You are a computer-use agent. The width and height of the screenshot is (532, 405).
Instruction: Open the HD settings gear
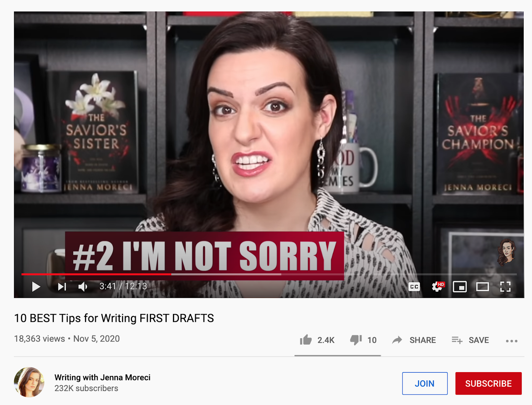point(438,286)
